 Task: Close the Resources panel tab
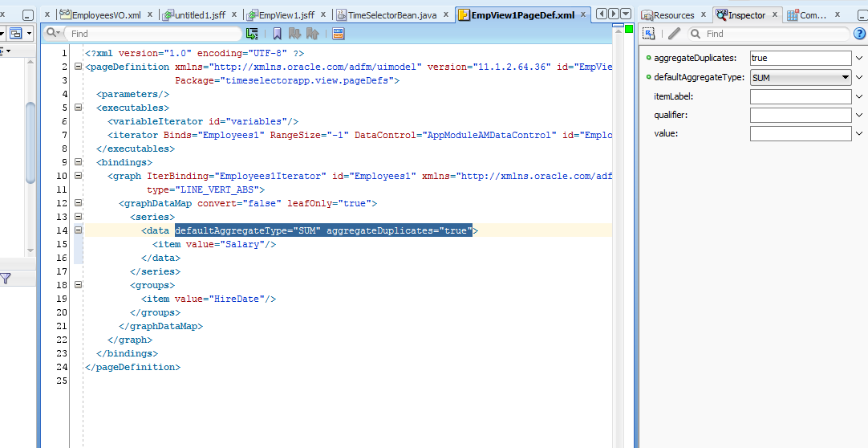pos(704,15)
